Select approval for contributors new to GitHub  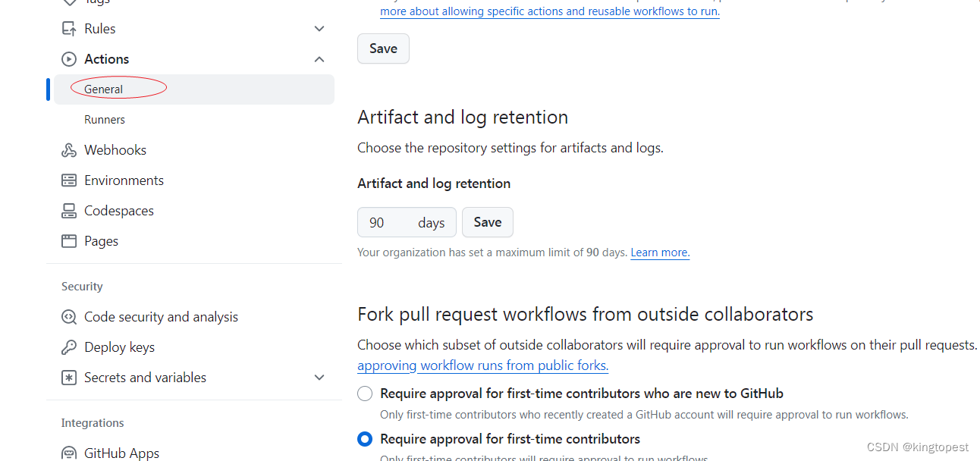click(x=365, y=394)
